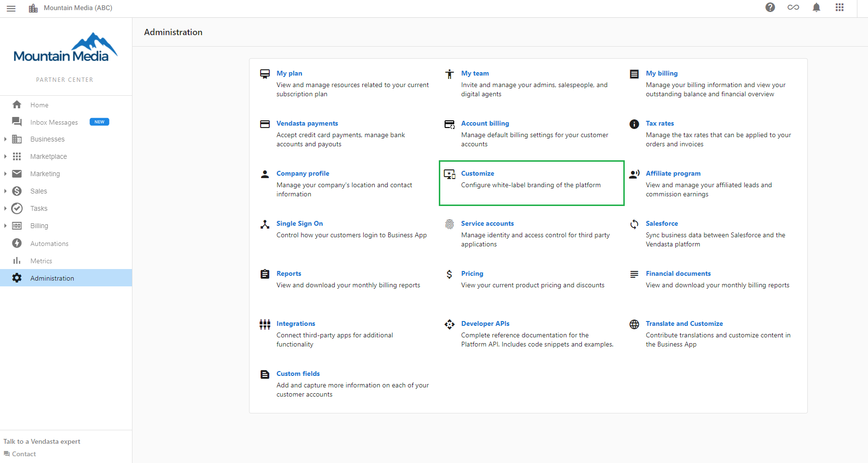
Task: Open Inbox Messages in the sidebar
Action: pos(66,122)
